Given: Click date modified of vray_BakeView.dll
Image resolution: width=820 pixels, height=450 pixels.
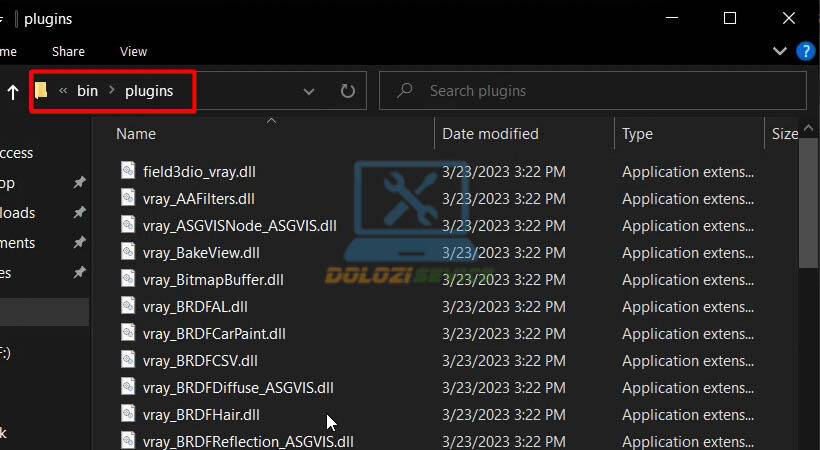Looking at the screenshot, I should [504, 253].
